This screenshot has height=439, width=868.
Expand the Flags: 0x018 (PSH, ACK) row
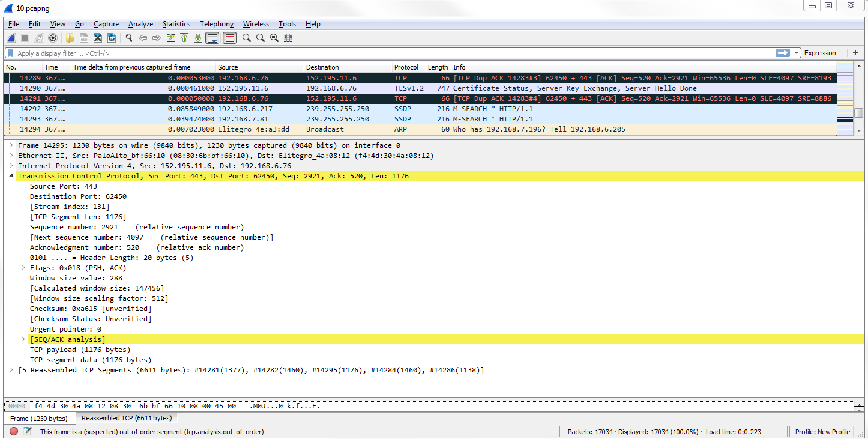click(x=23, y=268)
